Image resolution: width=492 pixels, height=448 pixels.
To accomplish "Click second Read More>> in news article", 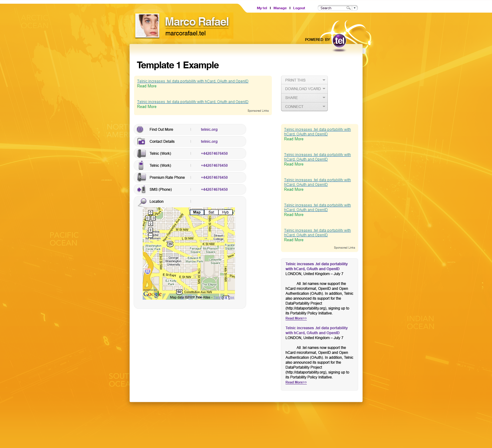I will click(x=296, y=382).
